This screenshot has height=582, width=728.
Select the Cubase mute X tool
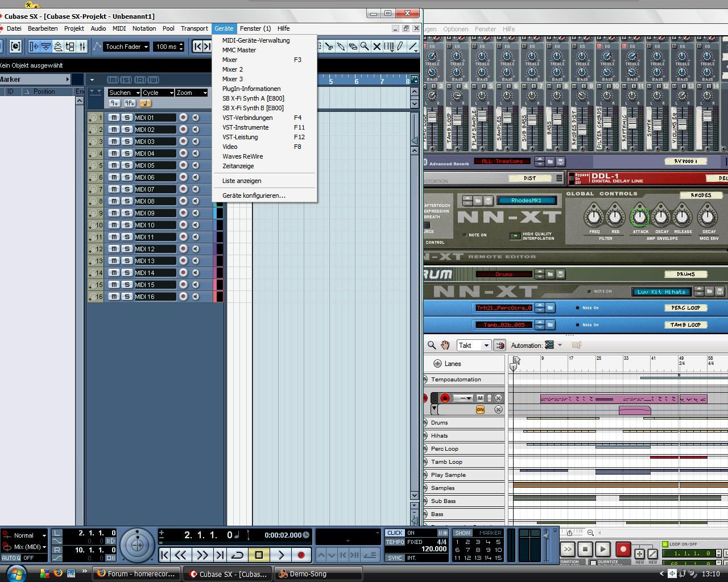point(377,47)
